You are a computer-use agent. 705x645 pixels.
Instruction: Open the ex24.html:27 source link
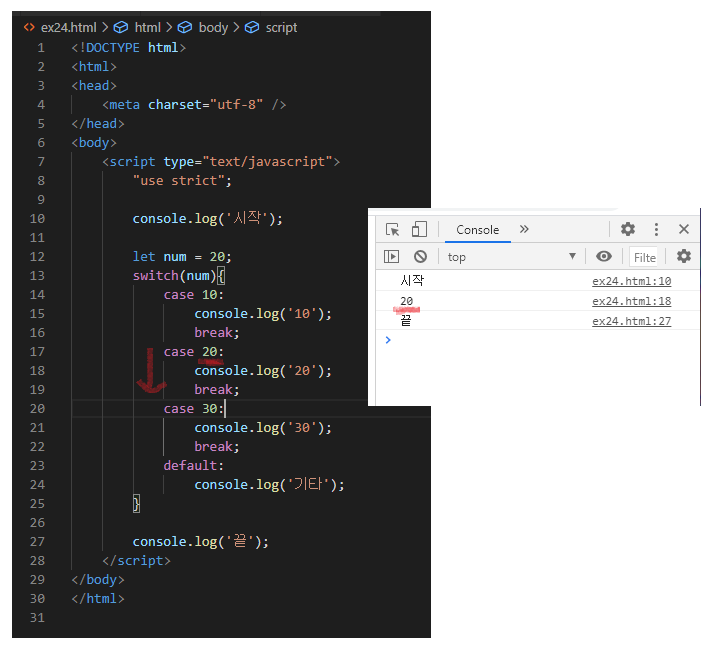point(631,321)
